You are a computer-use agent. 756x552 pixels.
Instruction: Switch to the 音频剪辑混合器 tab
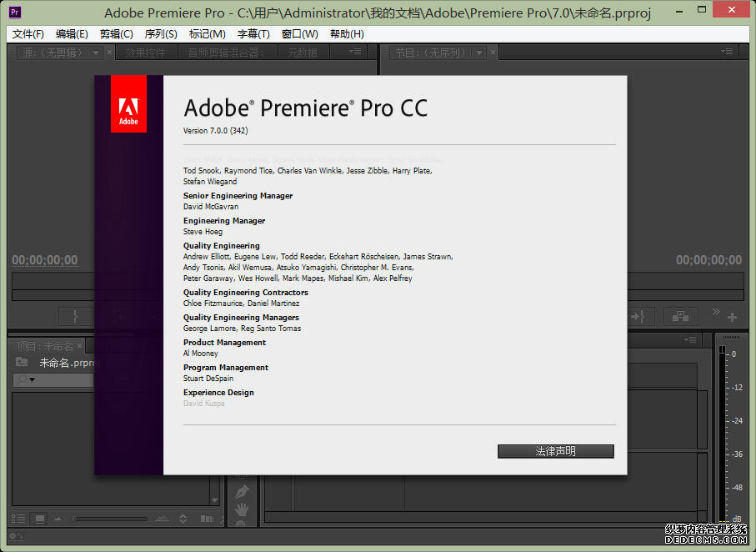(x=226, y=53)
